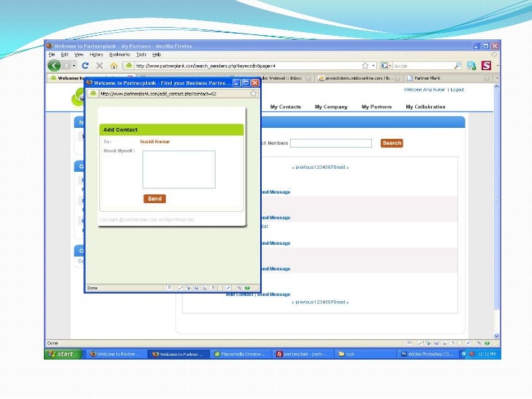Switch to the partnerplank Flash taskbar item
This screenshot has height=399, width=532.
[x=303, y=354]
